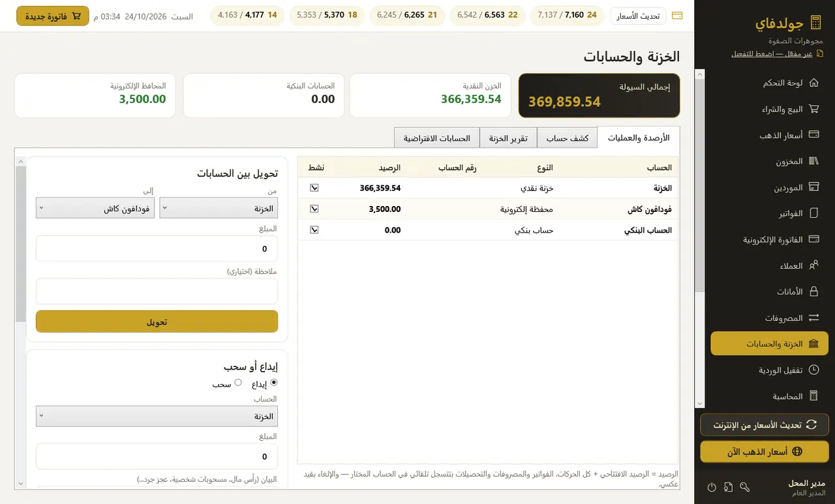Switch to the الأرصدة والعمليات tab
Screen dimensions: 835x504
coord(638,138)
